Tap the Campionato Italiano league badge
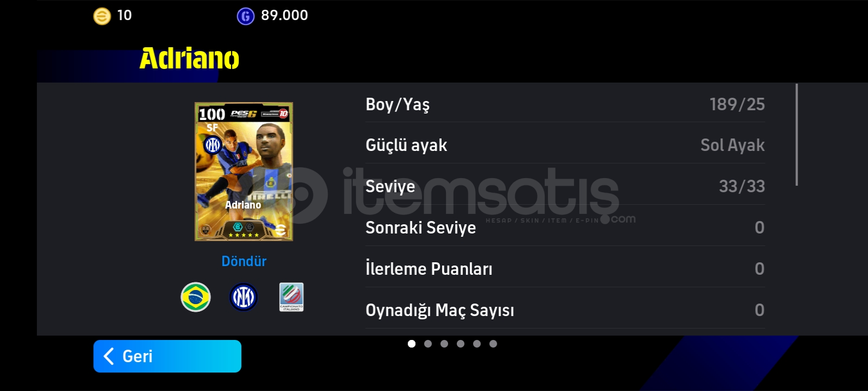Viewport: 868px width, 391px height. (x=291, y=297)
